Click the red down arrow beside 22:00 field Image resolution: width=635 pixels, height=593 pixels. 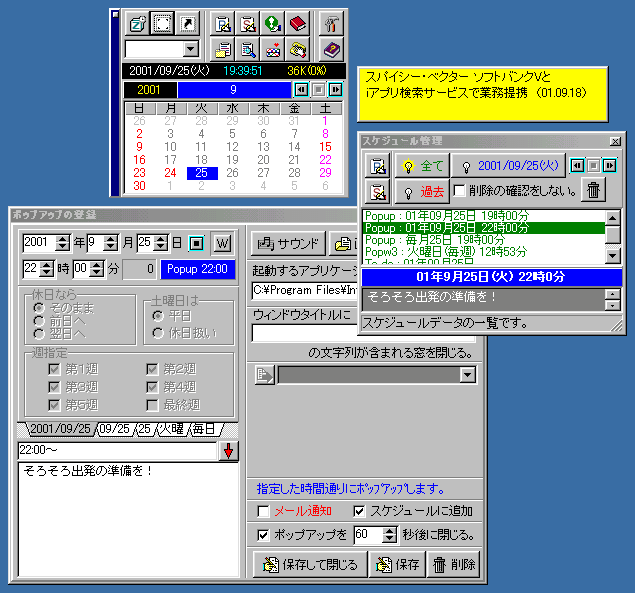pyautogui.click(x=230, y=451)
